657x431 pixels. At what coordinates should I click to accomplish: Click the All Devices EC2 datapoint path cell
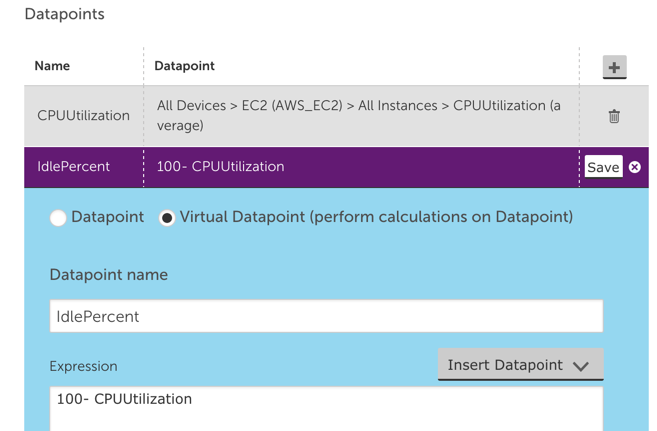coord(360,115)
